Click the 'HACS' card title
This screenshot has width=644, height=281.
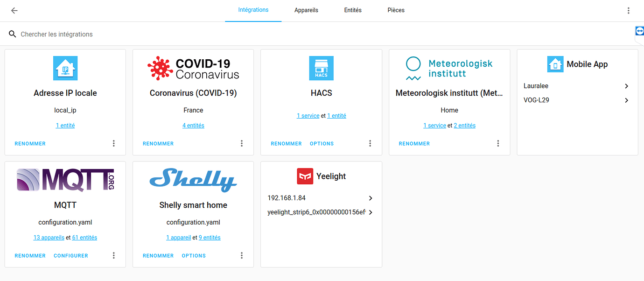tap(322, 93)
